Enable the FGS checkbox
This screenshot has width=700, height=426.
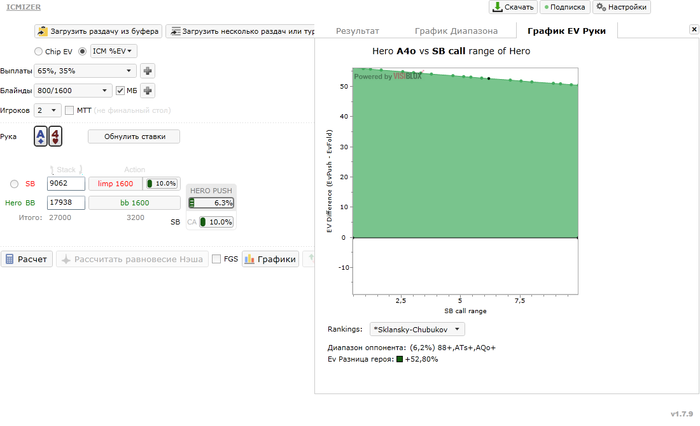click(217, 259)
